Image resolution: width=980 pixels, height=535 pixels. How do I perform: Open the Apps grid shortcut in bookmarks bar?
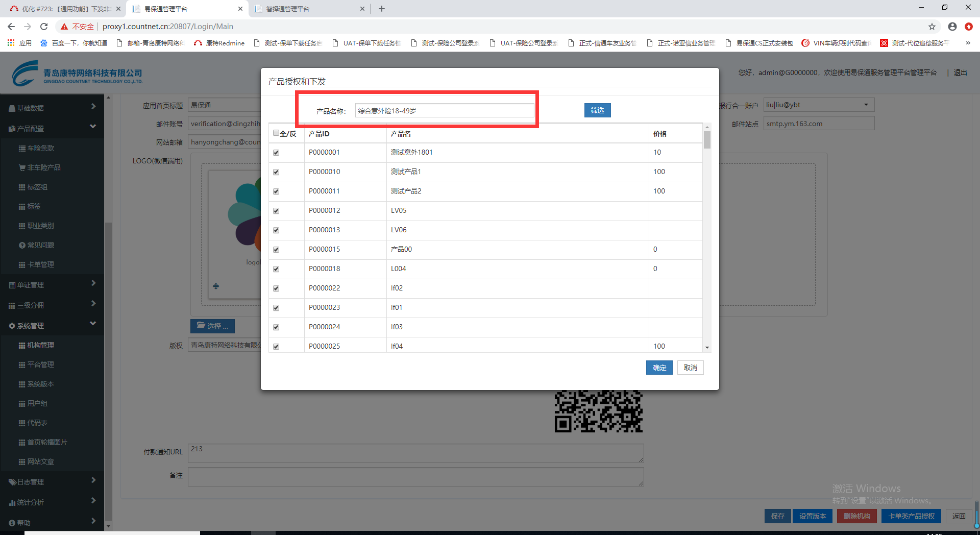point(19,43)
